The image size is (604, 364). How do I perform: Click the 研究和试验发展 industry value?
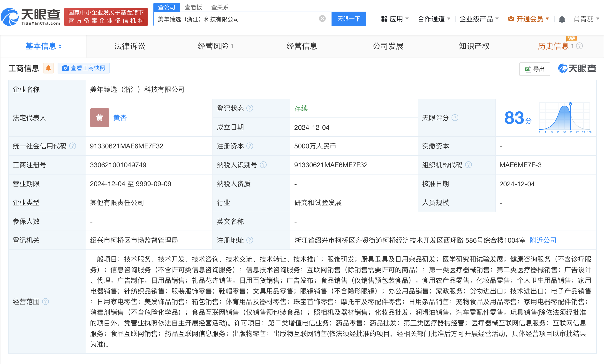[318, 203]
